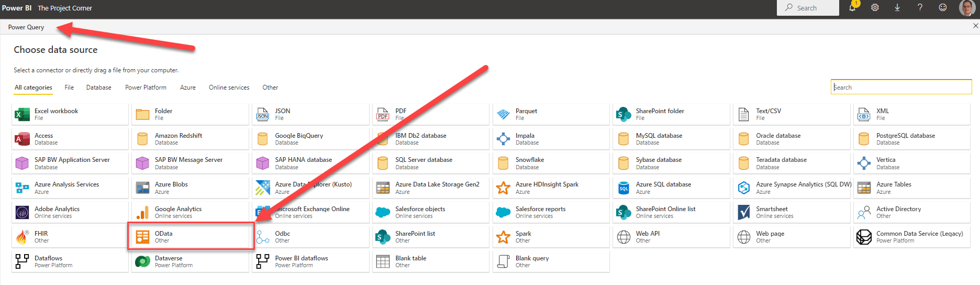Switch to the Database category tab
This screenshot has height=285, width=980.
(99, 87)
